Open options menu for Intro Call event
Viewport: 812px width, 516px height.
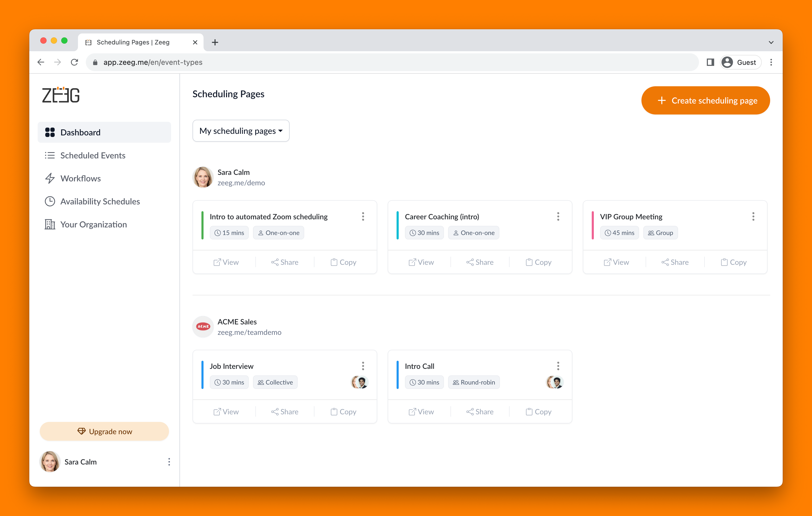point(558,366)
